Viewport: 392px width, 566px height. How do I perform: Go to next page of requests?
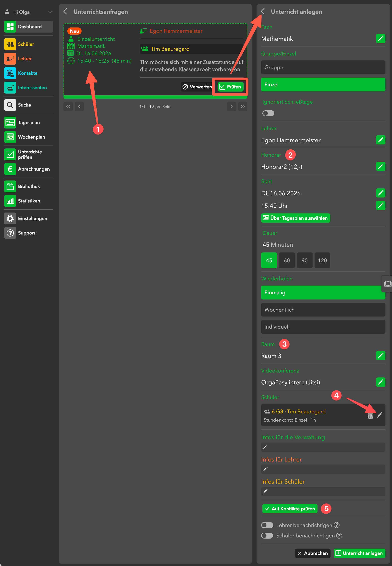231,107
